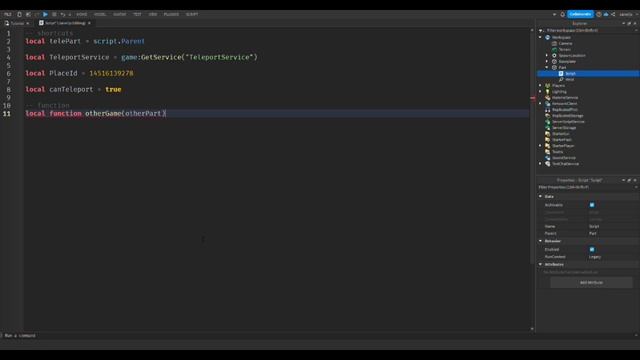This screenshot has height=360, width=640.
Task: Click the Play button in top toolbar
Action: pos(45,14)
